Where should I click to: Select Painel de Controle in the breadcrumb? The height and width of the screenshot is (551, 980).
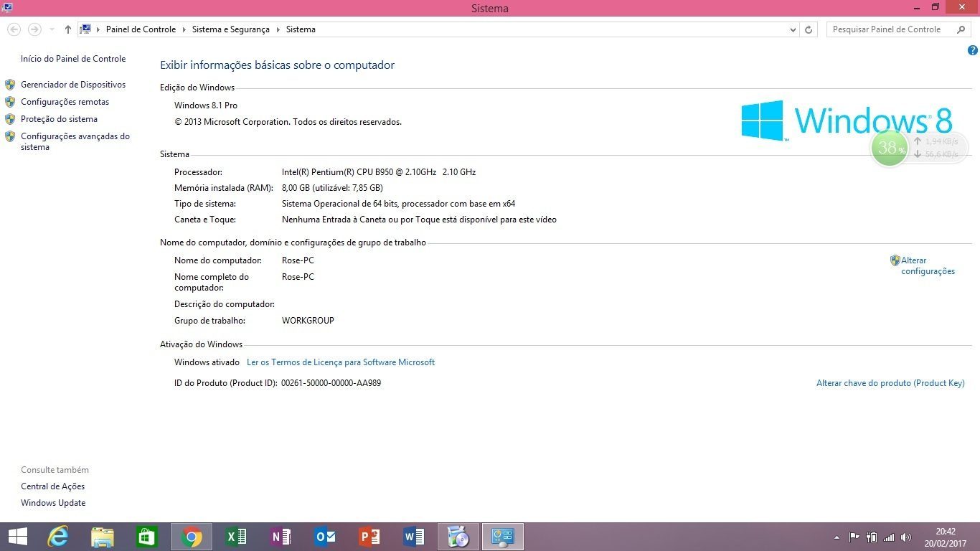141,29
